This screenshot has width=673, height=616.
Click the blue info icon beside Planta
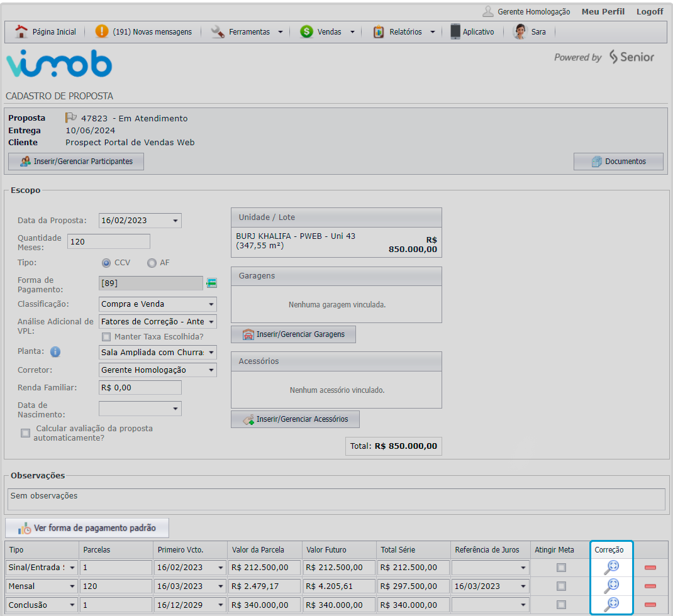tap(55, 351)
